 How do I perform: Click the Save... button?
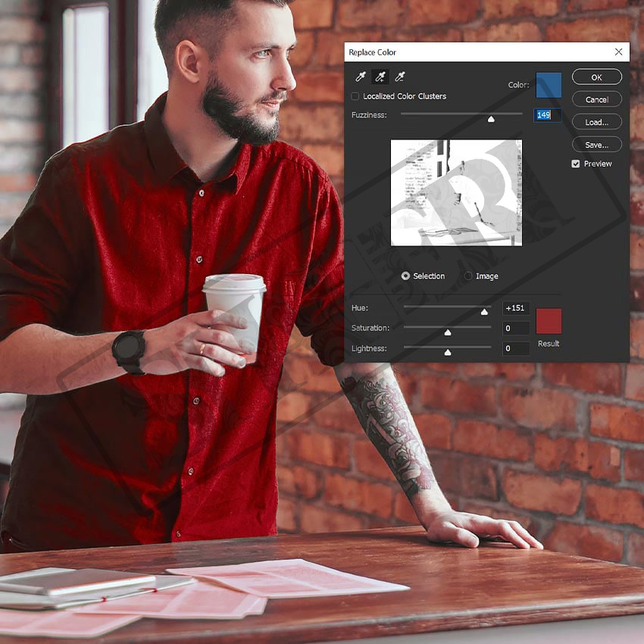(596, 145)
